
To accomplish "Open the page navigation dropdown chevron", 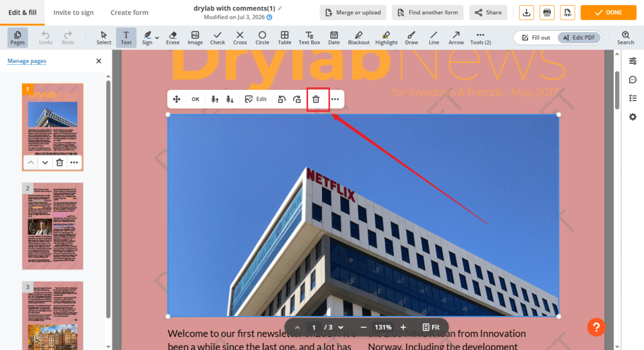I will [x=341, y=327].
